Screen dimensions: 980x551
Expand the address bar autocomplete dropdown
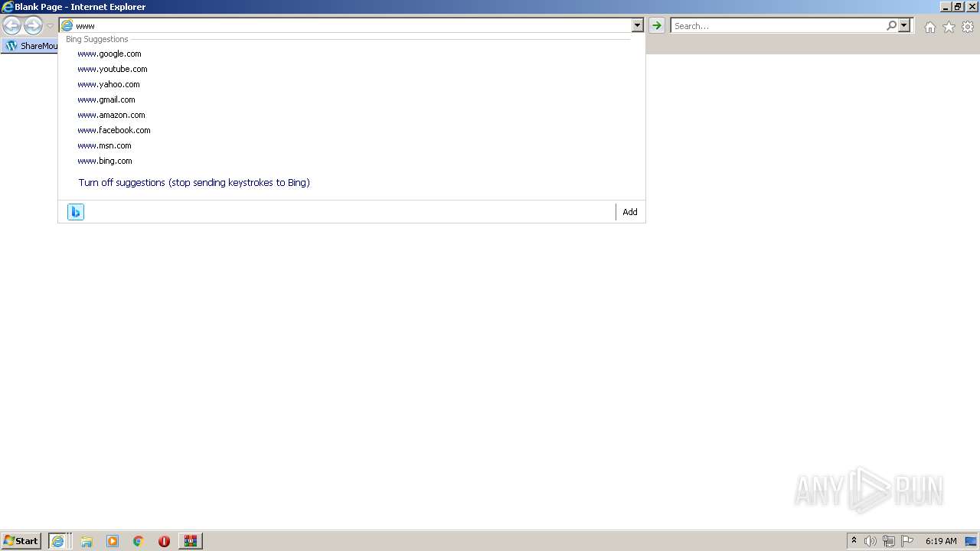coord(638,26)
